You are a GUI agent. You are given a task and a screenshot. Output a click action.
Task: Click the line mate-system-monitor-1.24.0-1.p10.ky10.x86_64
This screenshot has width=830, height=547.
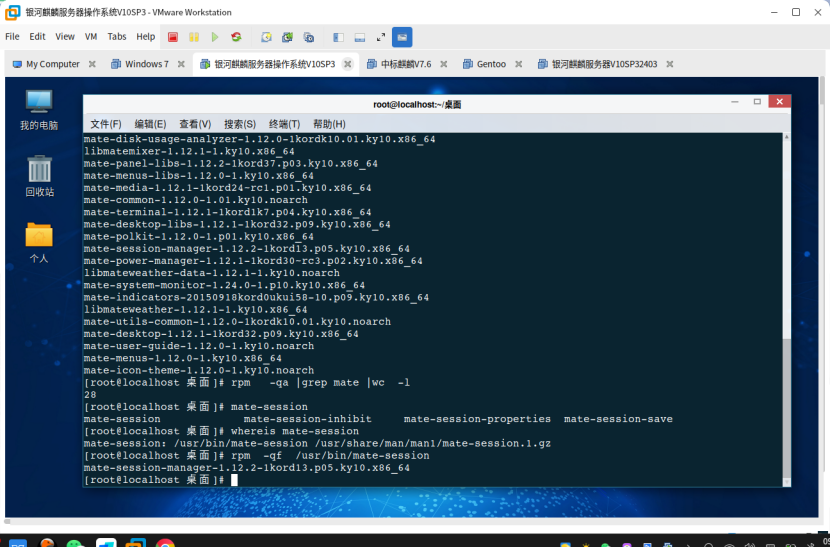224,285
